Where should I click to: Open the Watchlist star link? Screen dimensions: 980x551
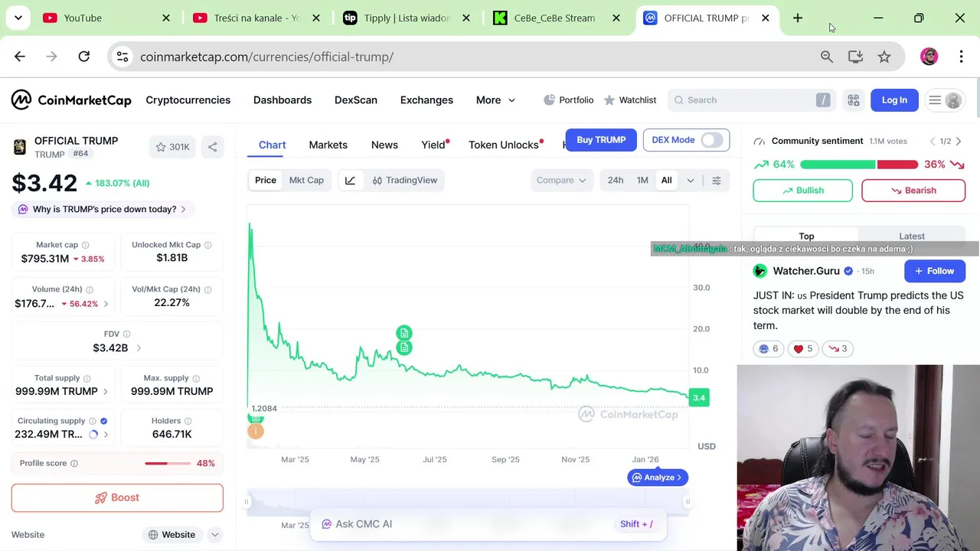[630, 100]
